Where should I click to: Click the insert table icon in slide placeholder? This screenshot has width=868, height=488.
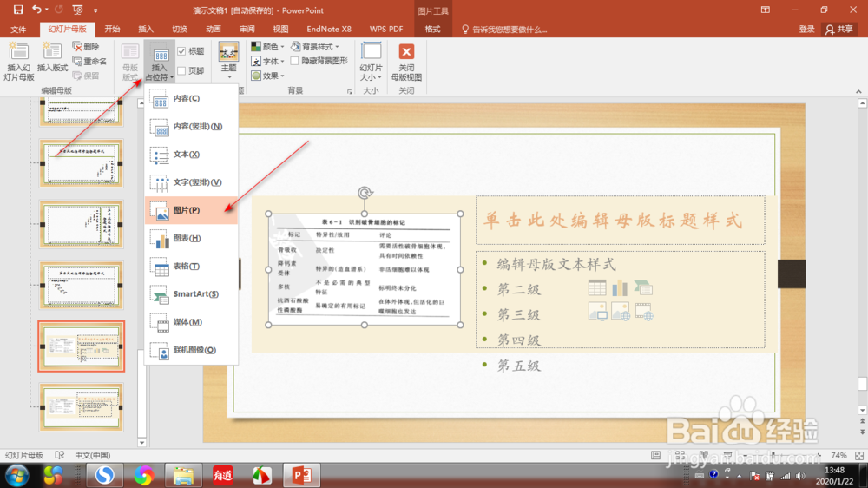coord(597,287)
